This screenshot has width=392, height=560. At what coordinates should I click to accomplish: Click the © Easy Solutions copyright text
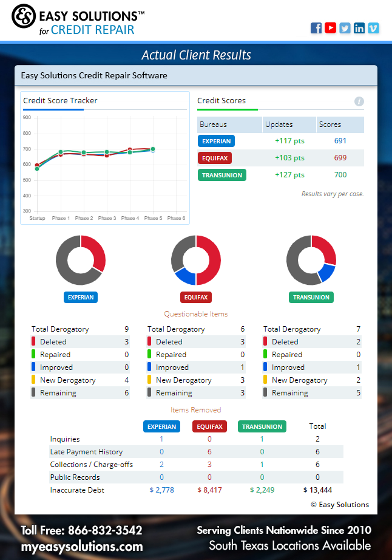340,504
